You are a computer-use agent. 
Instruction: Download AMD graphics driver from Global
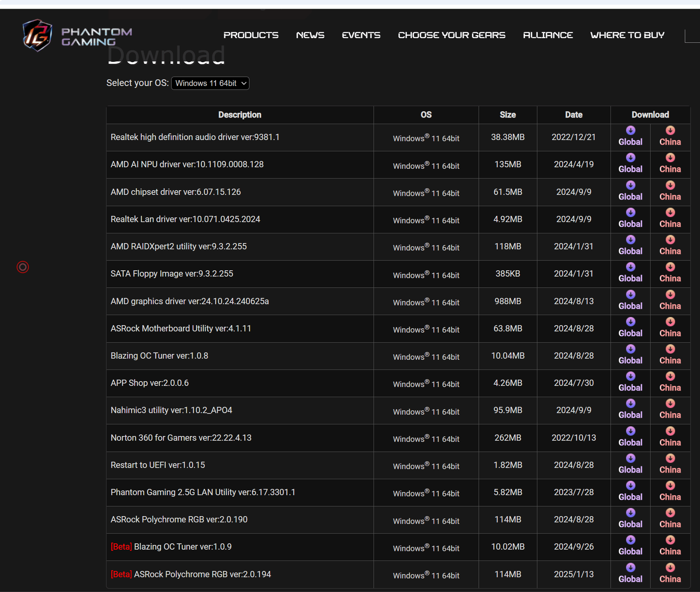(630, 301)
